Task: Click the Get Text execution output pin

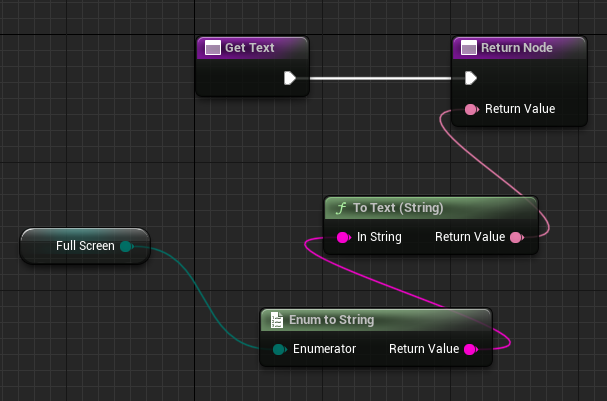Action: [x=290, y=78]
